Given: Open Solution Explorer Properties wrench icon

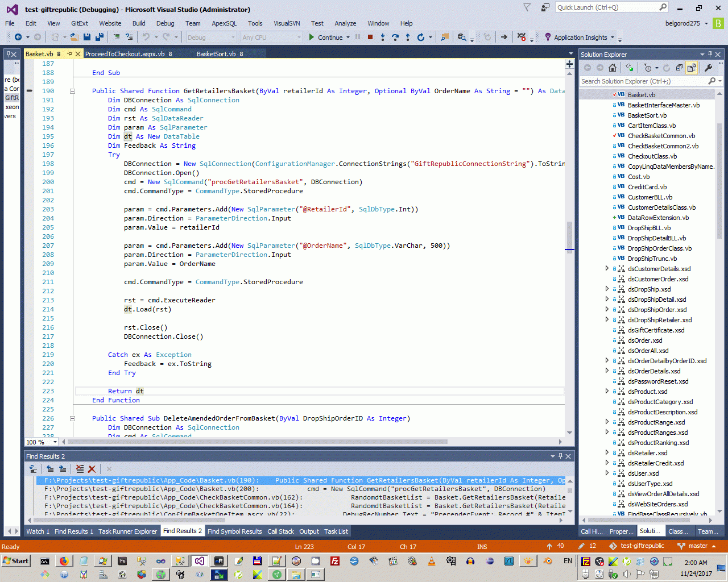Looking at the screenshot, I should coord(708,68).
